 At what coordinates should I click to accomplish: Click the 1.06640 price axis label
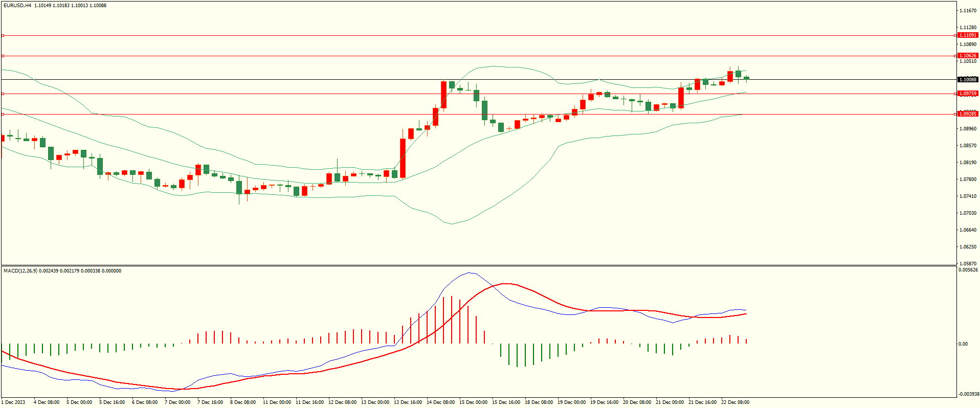pyautogui.click(x=968, y=230)
